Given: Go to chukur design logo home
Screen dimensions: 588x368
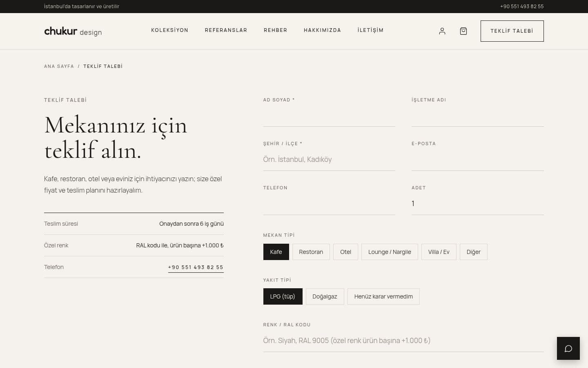Looking at the screenshot, I should [73, 31].
